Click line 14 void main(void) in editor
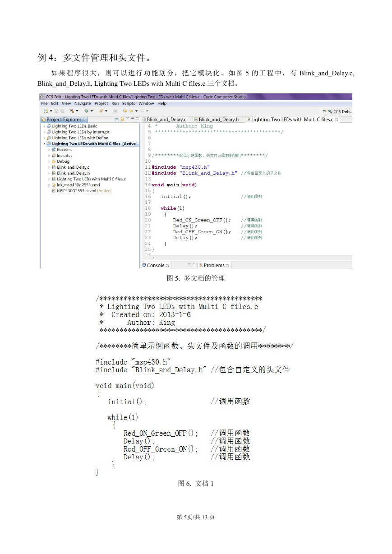 pyautogui.click(x=175, y=185)
